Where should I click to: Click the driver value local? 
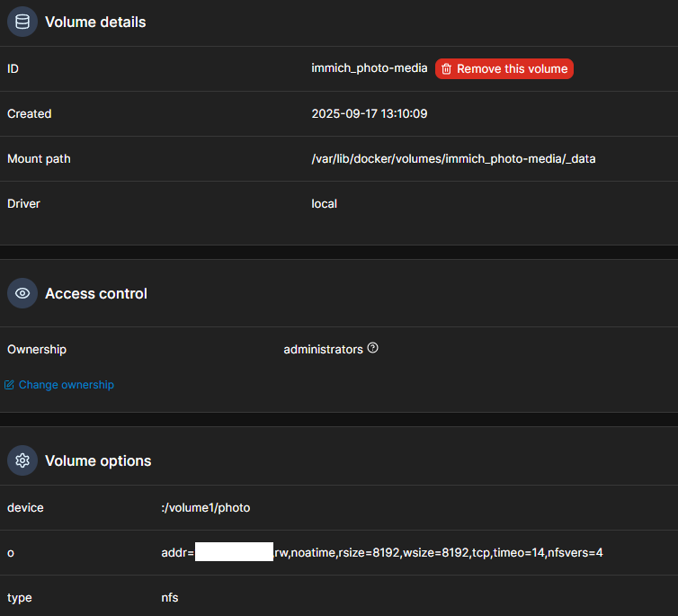pos(324,204)
